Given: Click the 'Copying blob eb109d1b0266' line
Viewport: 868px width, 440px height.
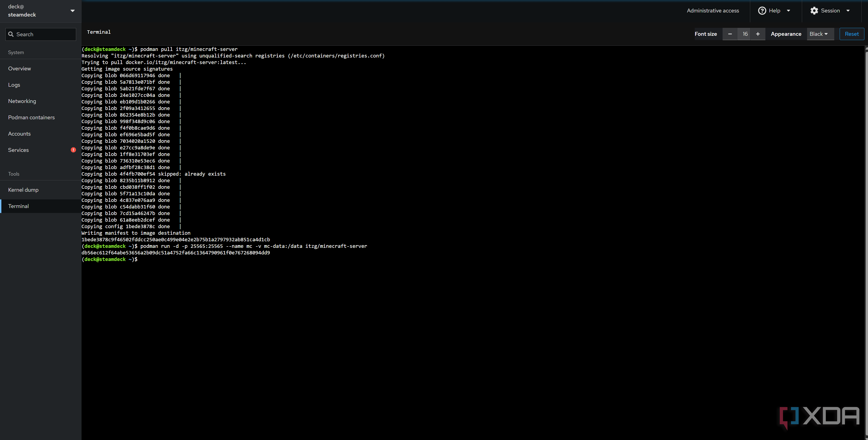Looking at the screenshot, I should (131, 102).
